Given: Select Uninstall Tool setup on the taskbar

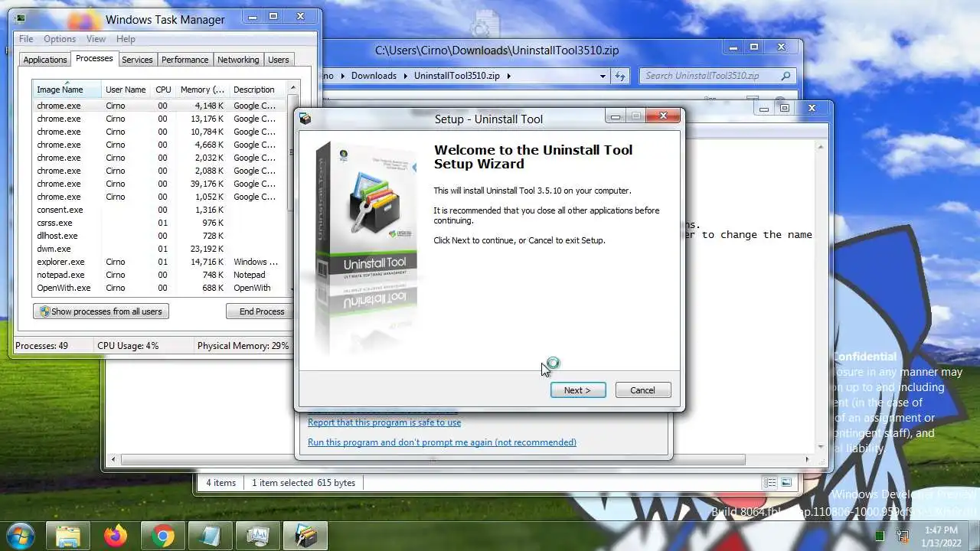Looking at the screenshot, I should point(305,536).
